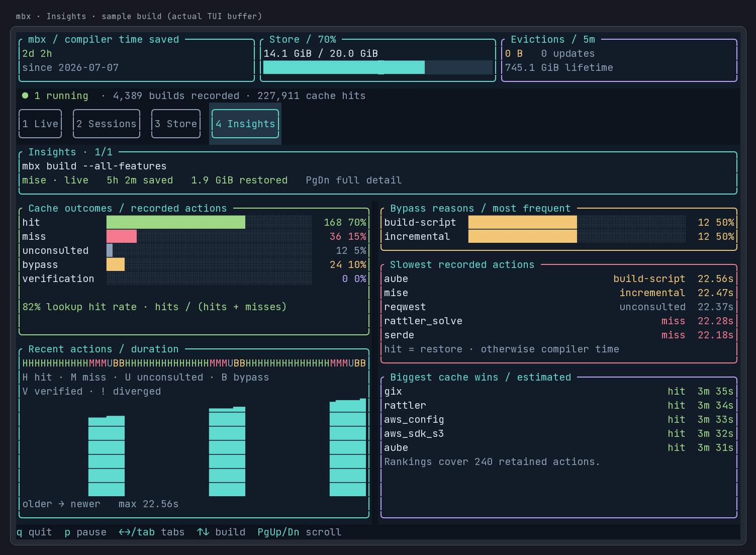
Task: Click the Store usage progress bar
Action: pyautogui.click(x=378, y=67)
